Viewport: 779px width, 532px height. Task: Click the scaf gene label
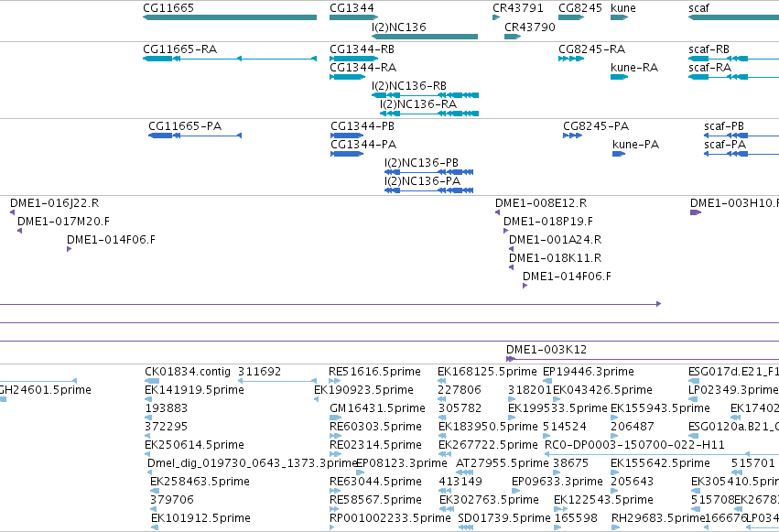click(x=698, y=8)
